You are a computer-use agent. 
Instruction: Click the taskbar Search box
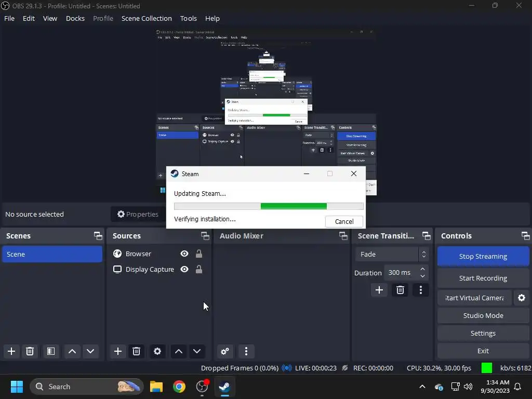[x=87, y=387]
